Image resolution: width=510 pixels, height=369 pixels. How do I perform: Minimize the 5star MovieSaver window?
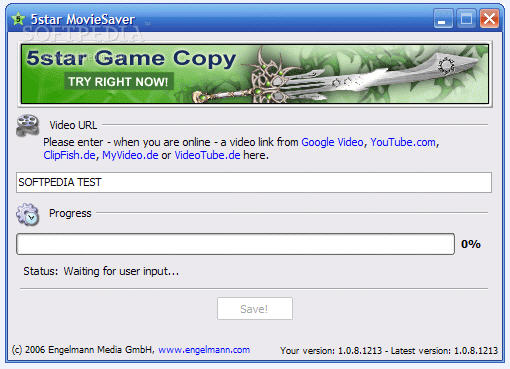tap(443, 18)
